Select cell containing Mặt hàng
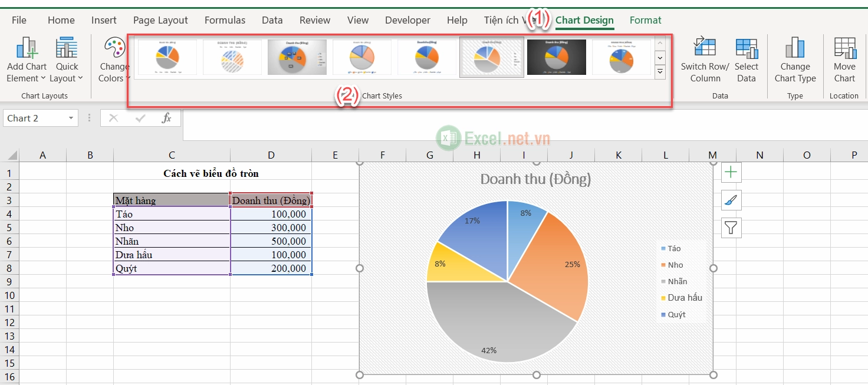The image size is (868, 385). pos(172,200)
